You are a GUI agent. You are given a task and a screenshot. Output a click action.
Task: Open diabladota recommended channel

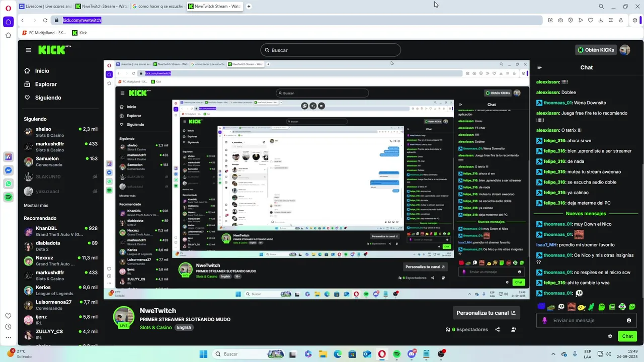tap(60, 246)
